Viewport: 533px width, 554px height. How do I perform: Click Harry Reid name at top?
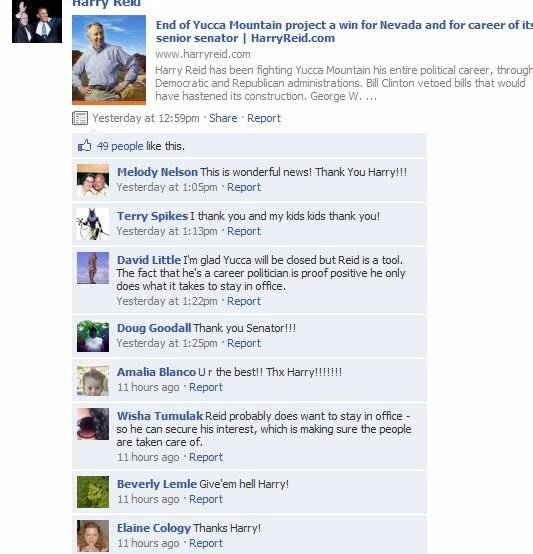coord(106,4)
